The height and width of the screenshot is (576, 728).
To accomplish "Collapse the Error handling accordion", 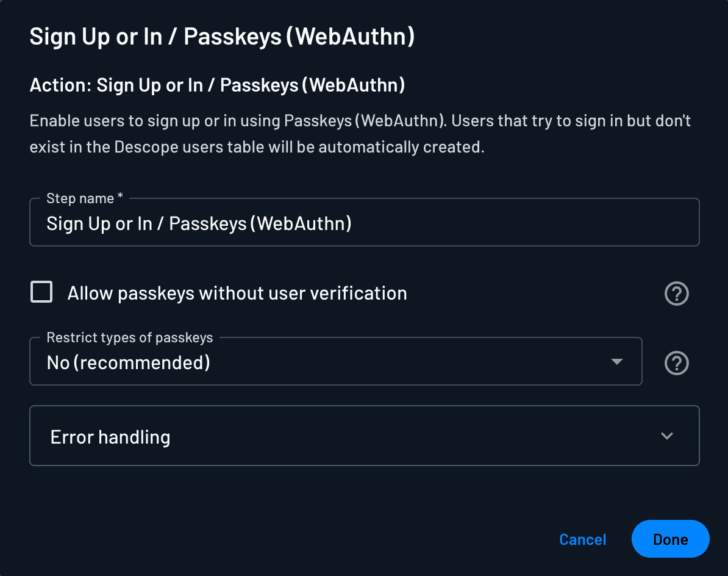I will (x=364, y=436).
